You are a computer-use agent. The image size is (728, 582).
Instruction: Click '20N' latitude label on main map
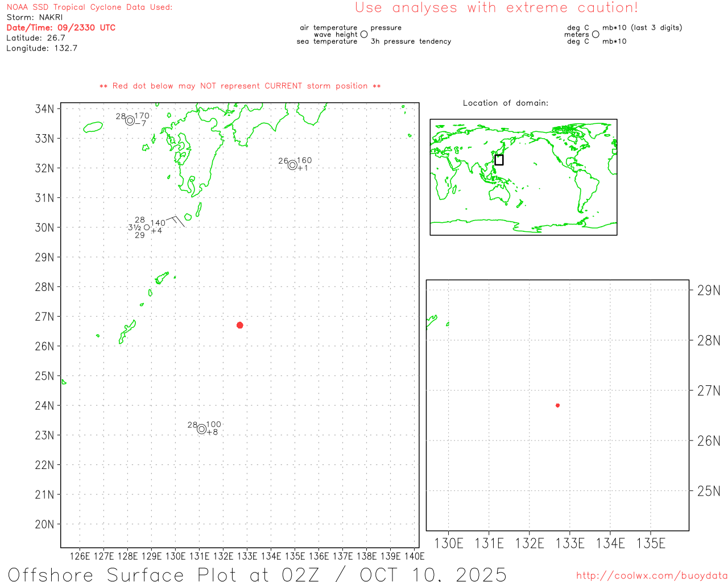(x=45, y=524)
